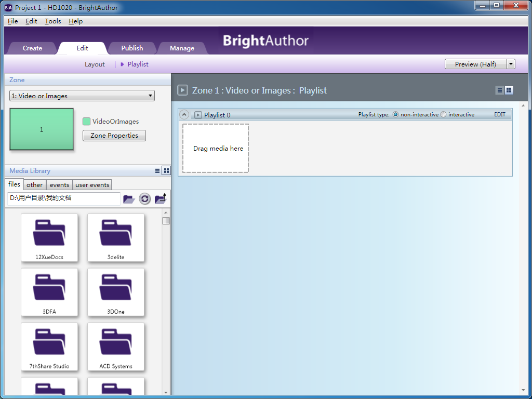Go to the Playlist view

coord(138,64)
